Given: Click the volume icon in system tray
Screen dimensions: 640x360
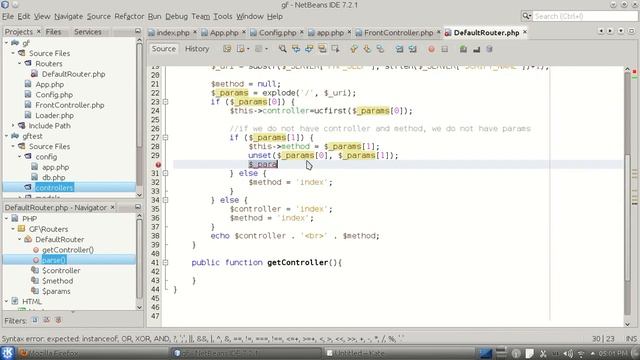Looking at the screenshot, I should [x=568, y=353].
